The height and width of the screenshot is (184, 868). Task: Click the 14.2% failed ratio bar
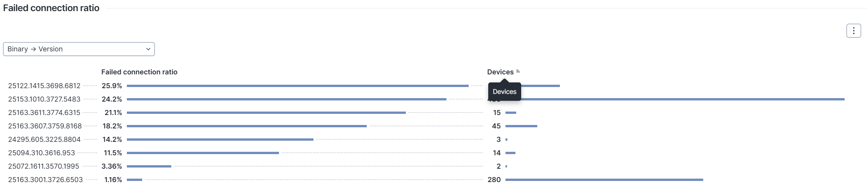coord(220,140)
